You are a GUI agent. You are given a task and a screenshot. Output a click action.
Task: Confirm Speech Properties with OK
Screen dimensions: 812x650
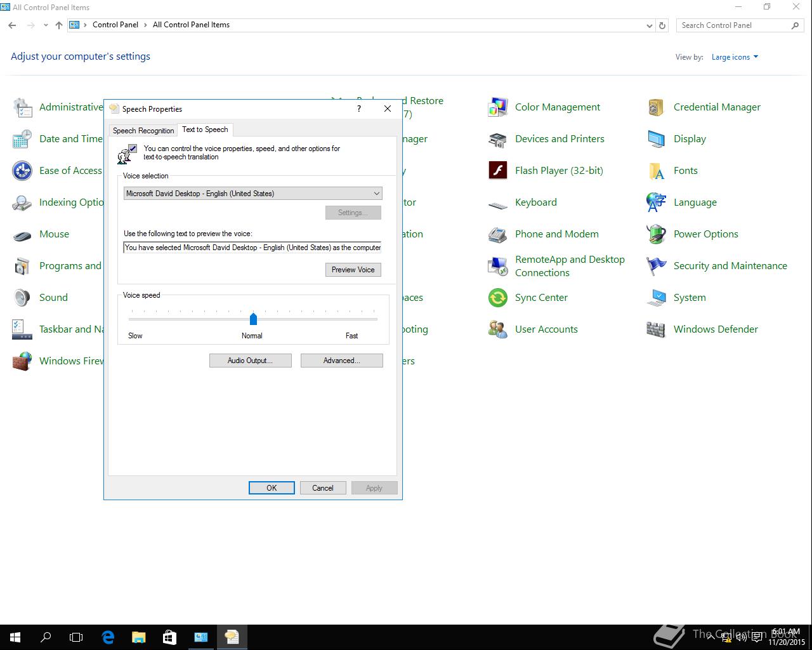[x=272, y=488]
